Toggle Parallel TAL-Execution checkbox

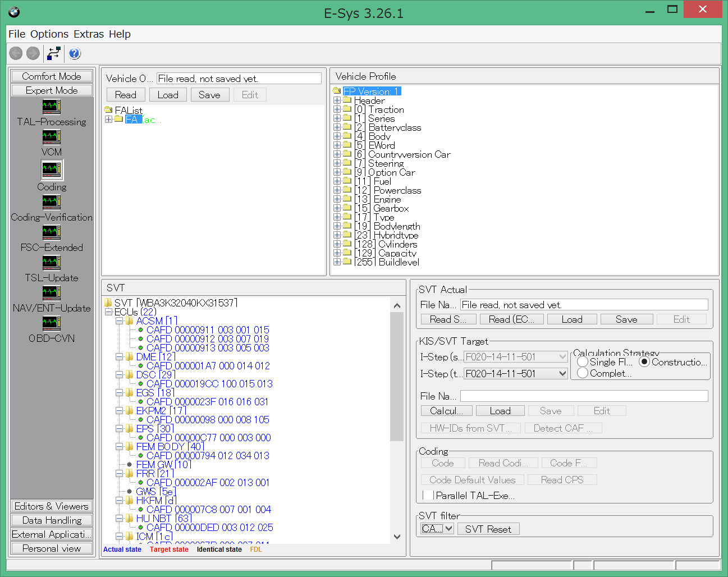(x=428, y=495)
